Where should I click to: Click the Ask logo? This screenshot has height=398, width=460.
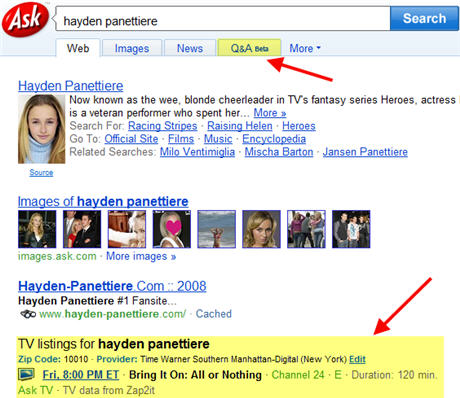(x=25, y=19)
